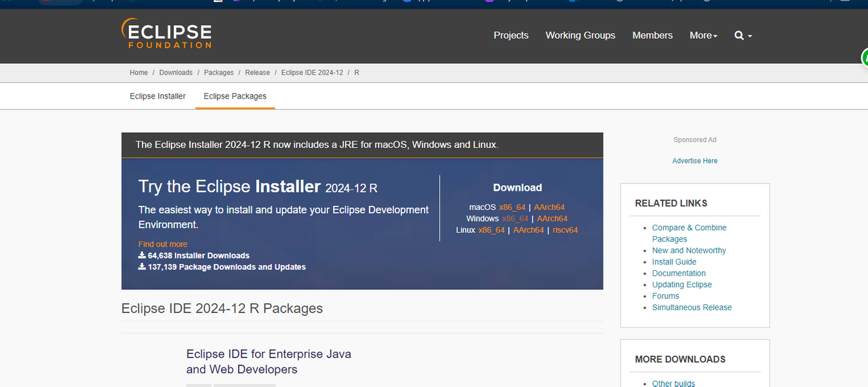
Task: Click the green circular widget at right edge
Action: point(865,58)
